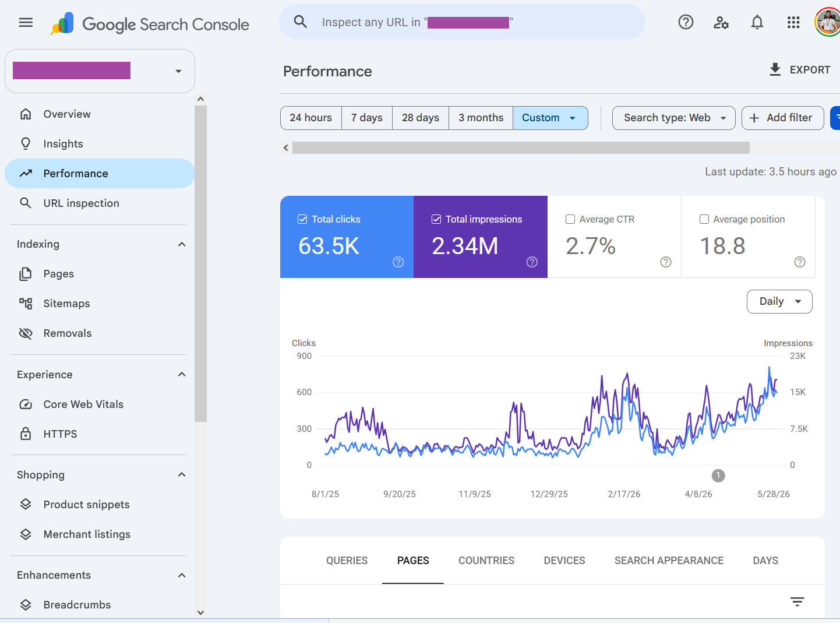Open Performance in the sidebar
The width and height of the screenshot is (840, 623).
100,173
